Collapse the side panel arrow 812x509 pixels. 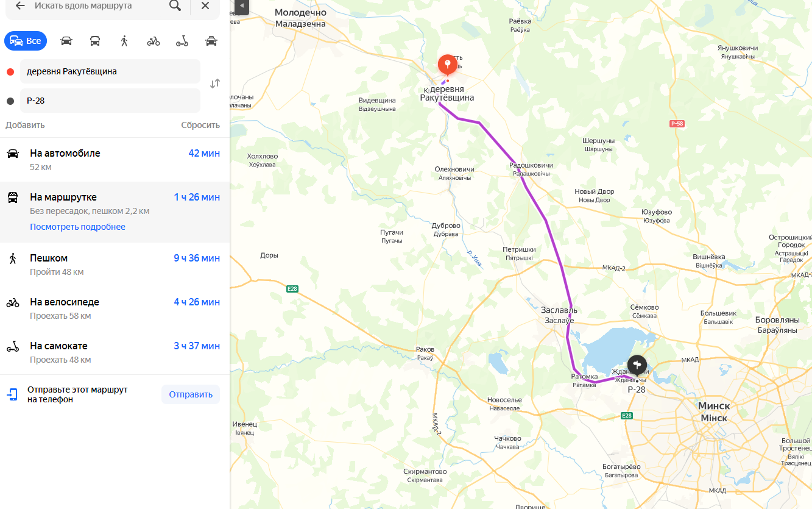pyautogui.click(x=242, y=7)
